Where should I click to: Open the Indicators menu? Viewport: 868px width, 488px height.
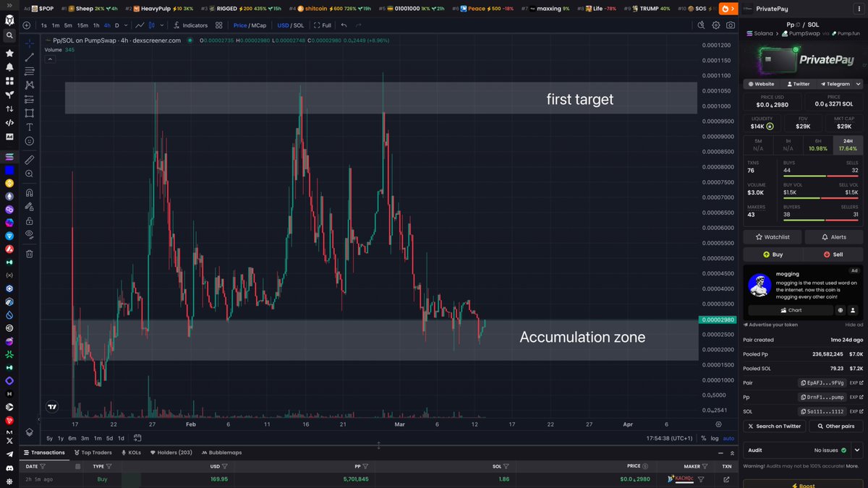coord(190,25)
